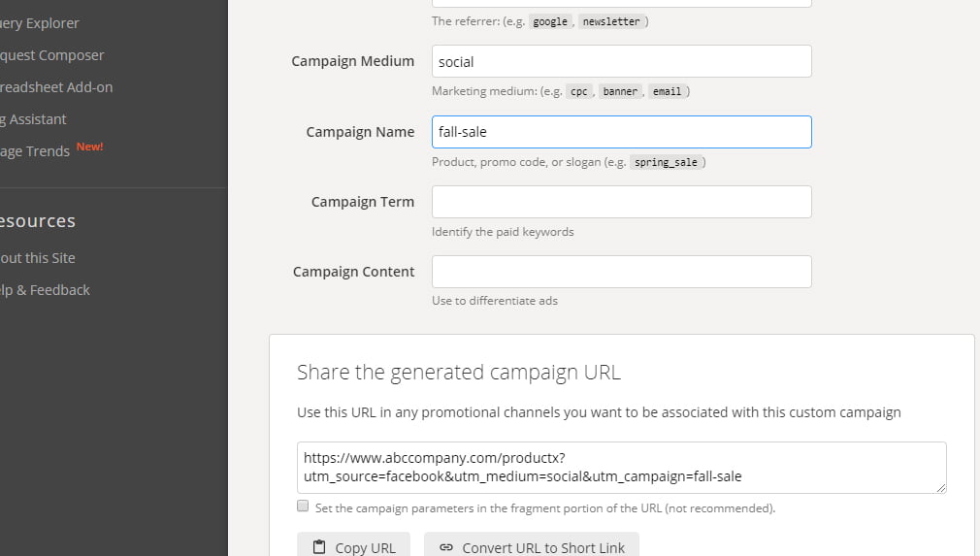Click the 'Campaign Term' label
The width and height of the screenshot is (980, 556).
(x=363, y=202)
